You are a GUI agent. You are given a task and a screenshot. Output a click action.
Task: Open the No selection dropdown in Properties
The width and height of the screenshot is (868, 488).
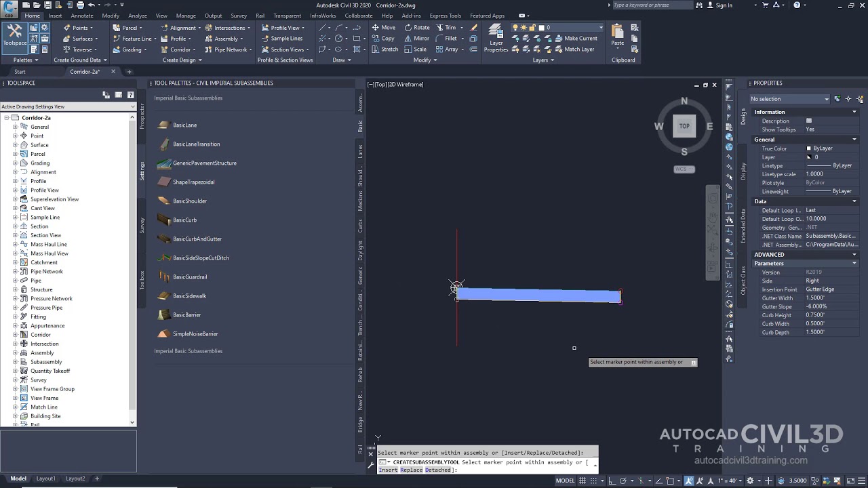coord(790,99)
